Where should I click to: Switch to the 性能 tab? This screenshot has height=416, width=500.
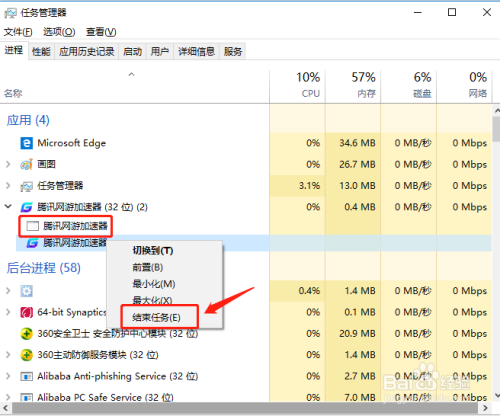41,51
